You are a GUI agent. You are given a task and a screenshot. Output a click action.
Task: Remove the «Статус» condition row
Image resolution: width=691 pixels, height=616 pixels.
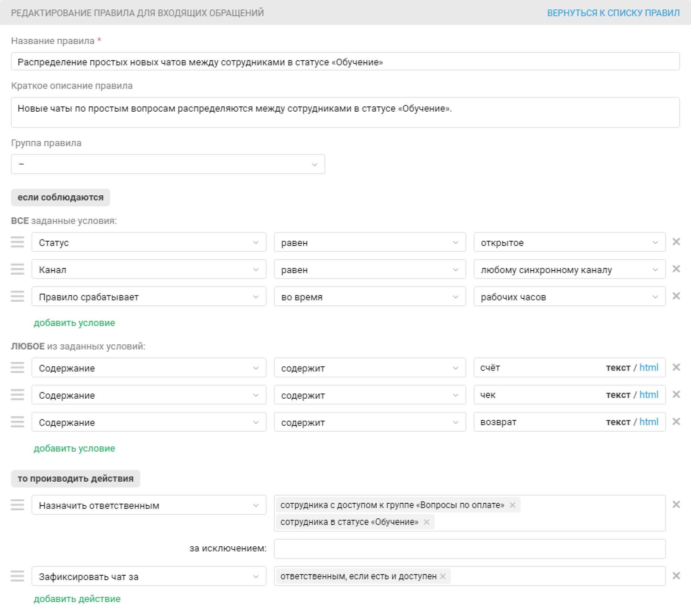pyautogui.click(x=676, y=242)
